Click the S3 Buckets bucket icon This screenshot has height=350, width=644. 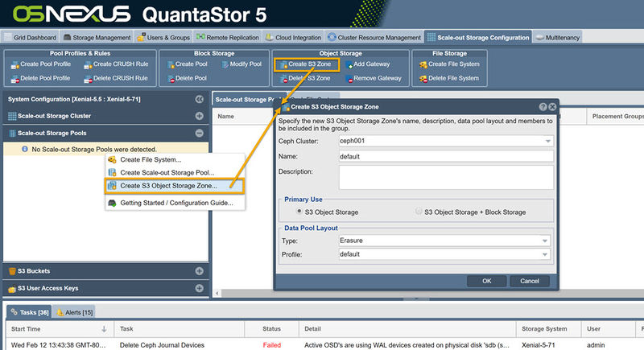[x=12, y=271]
